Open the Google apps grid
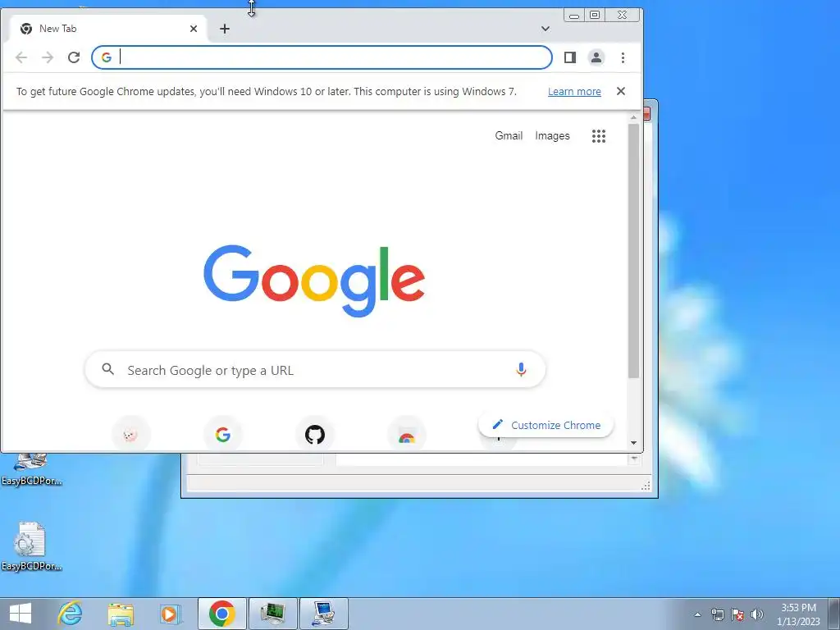 coord(598,136)
